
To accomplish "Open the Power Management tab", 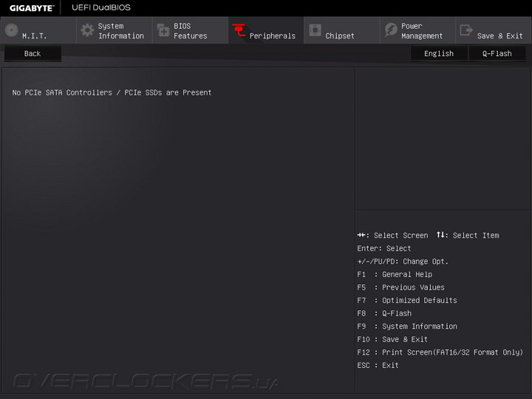I will [418, 30].
